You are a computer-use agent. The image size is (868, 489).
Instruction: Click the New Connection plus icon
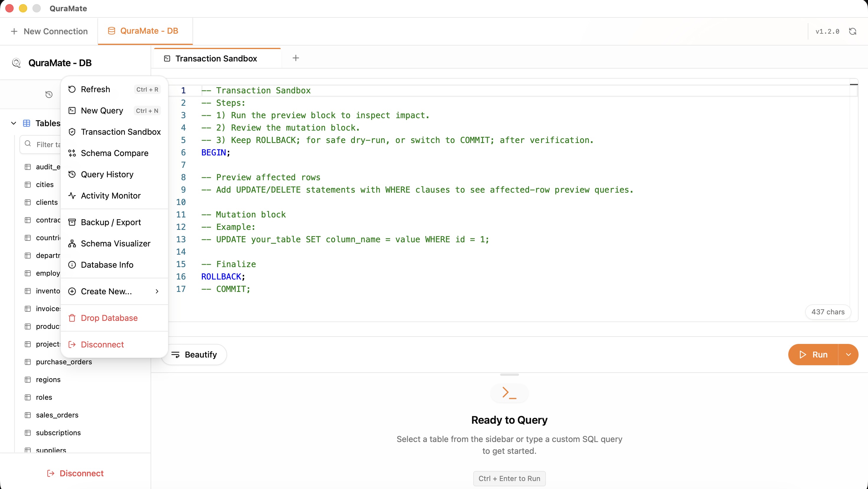[x=14, y=31]
